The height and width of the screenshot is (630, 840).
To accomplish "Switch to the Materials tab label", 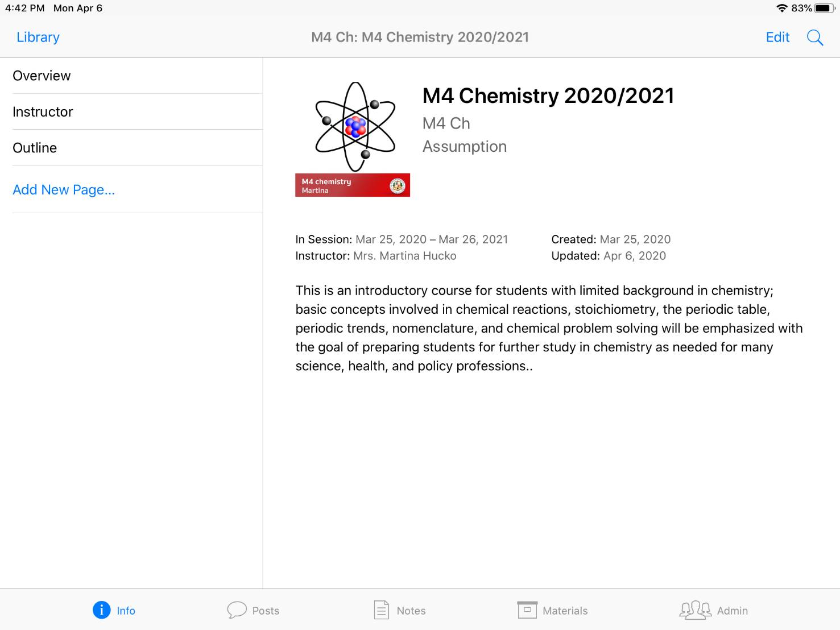I will pyautogui.click(x=565, y=611).
